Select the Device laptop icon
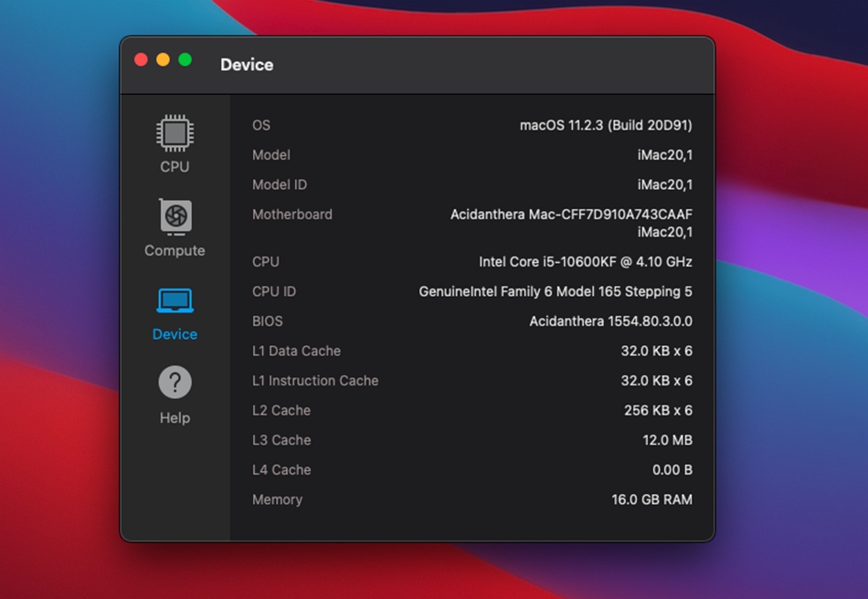Screen dimensions: 868x599 click(175, 301)
